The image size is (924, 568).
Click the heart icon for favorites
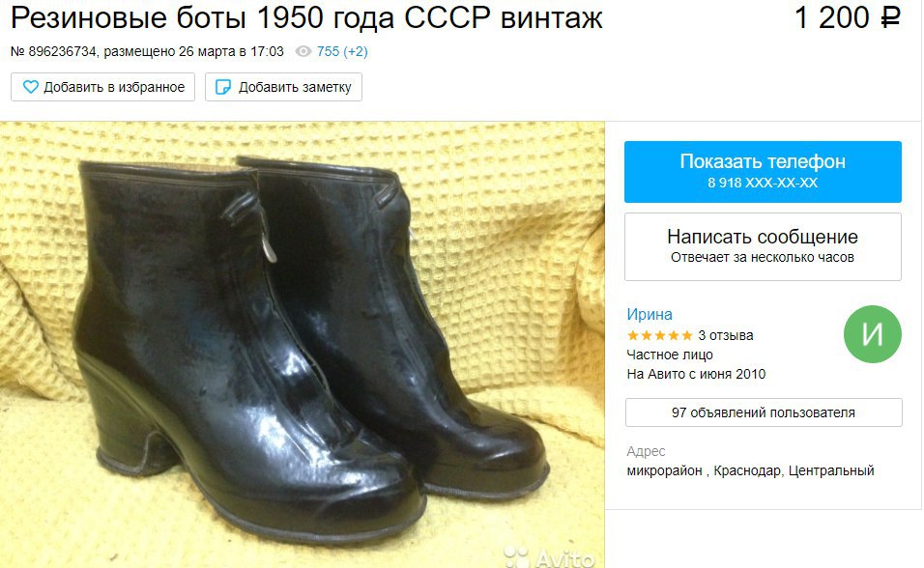(x=30, y=87)
